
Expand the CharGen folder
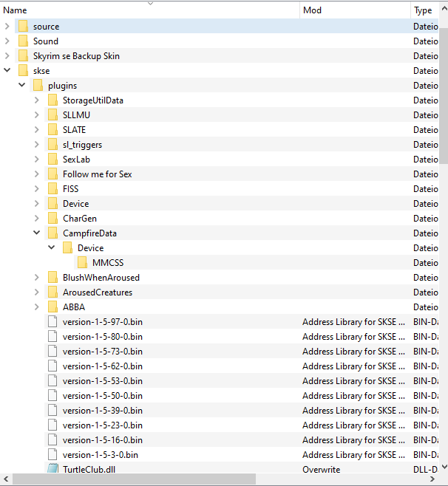(x=37, y=218)
